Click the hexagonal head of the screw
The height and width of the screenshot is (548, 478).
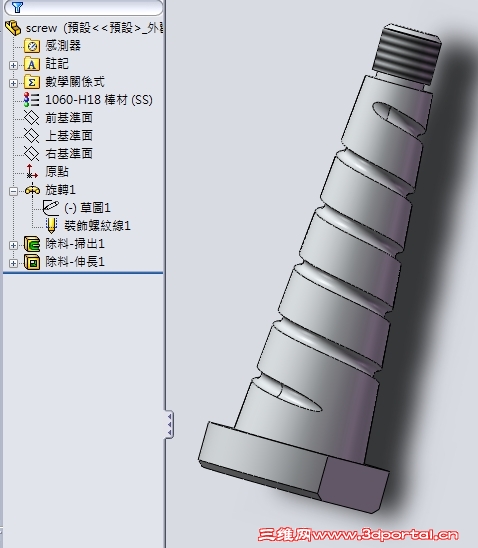pos(294,467)
